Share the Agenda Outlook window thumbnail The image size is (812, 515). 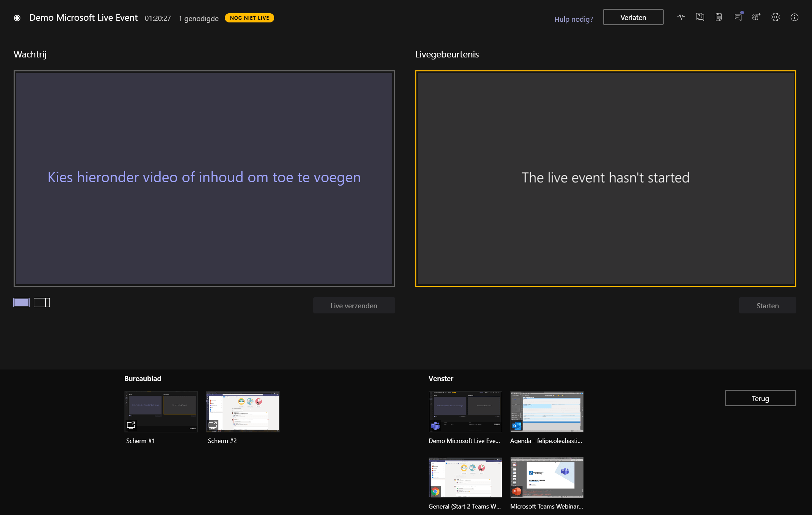[x=547, y=411]
